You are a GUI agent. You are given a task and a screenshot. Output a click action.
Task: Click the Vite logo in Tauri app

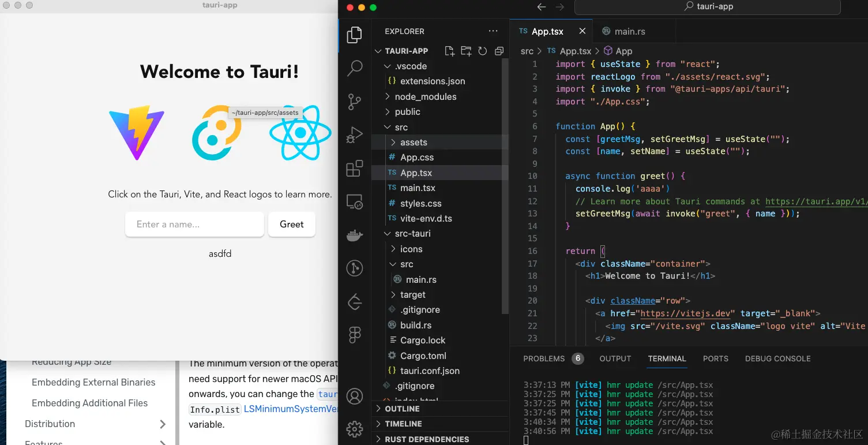tap(137, 132)
